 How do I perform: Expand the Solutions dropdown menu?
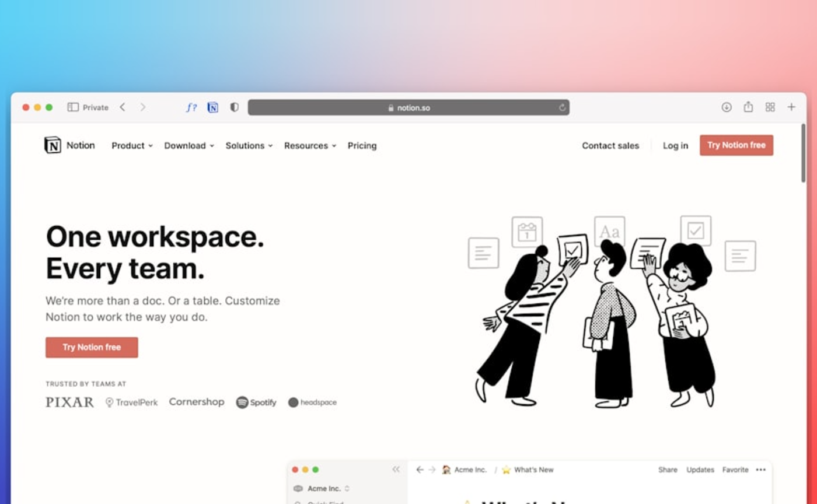(x=249, y=146)
